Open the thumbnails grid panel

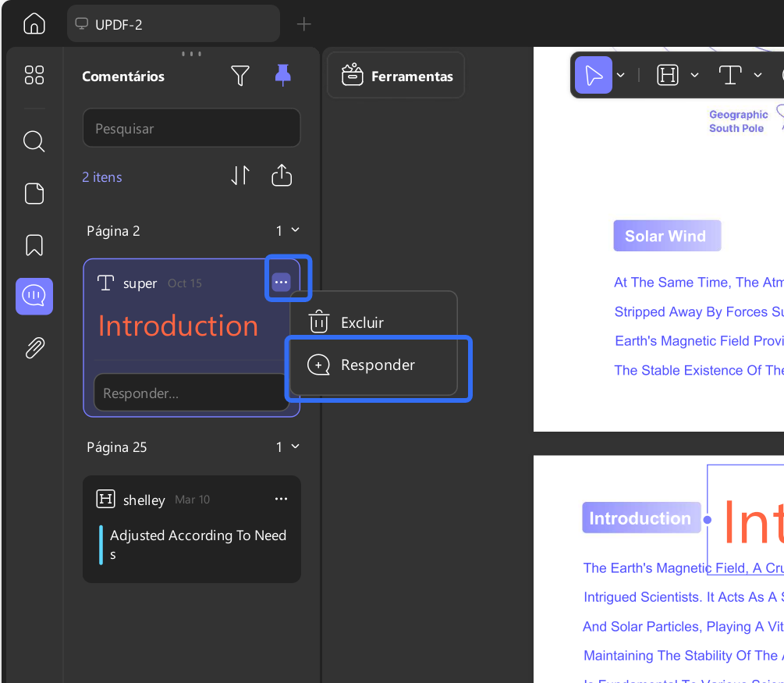(34, 75)
